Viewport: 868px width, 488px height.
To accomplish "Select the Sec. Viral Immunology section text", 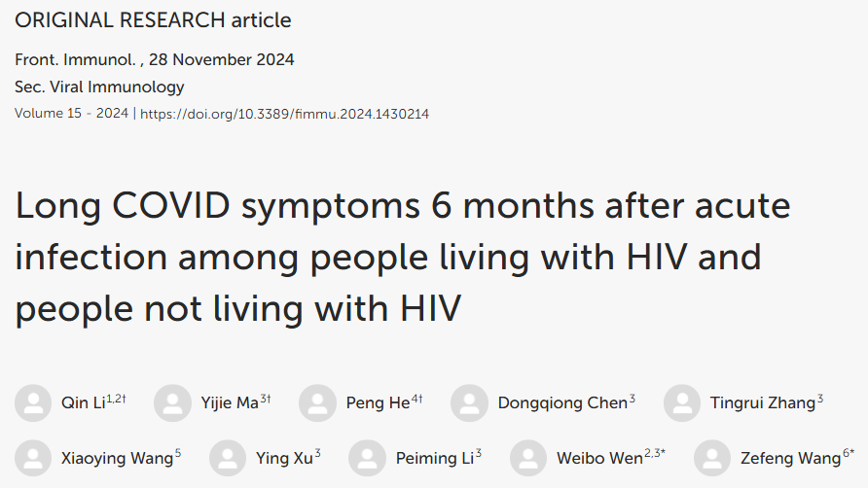I will point(99,87).
